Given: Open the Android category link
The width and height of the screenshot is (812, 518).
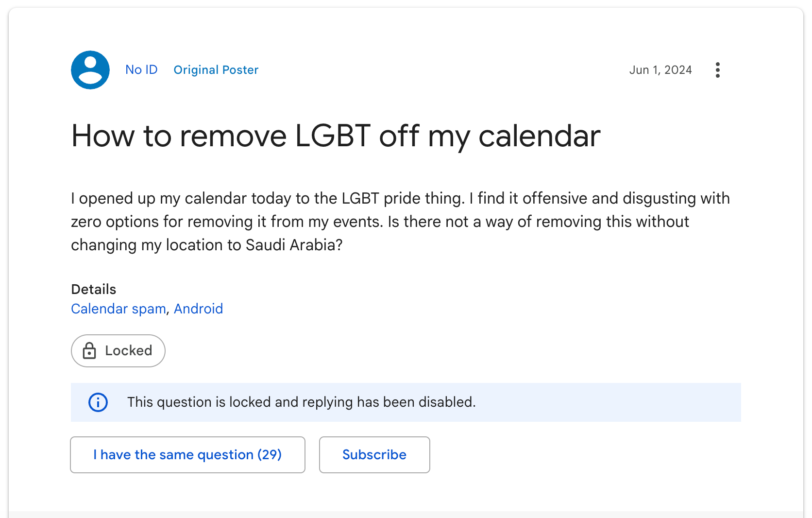Looking at the screenshot, I should 198,309.
